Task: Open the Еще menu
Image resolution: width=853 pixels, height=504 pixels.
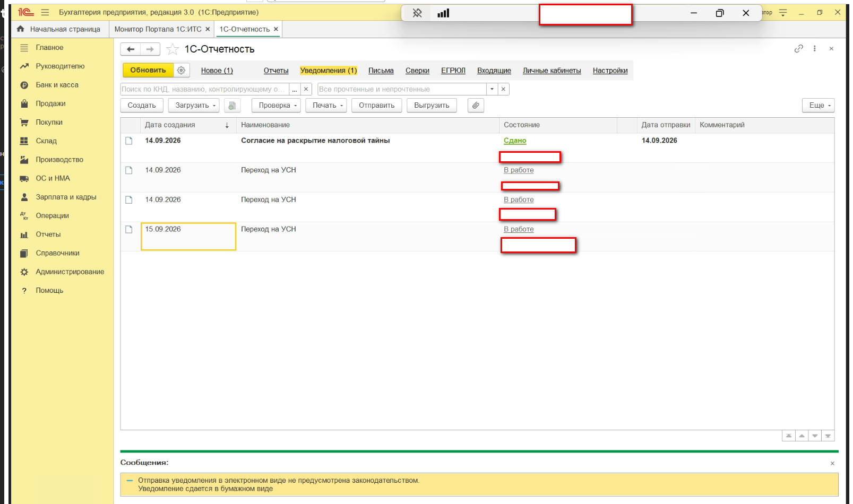Action: point(818,106)
